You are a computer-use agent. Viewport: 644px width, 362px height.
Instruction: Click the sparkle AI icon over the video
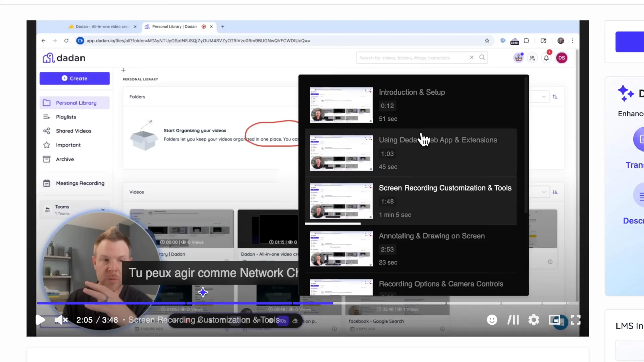pyautogui.click(x=203, y=292)
